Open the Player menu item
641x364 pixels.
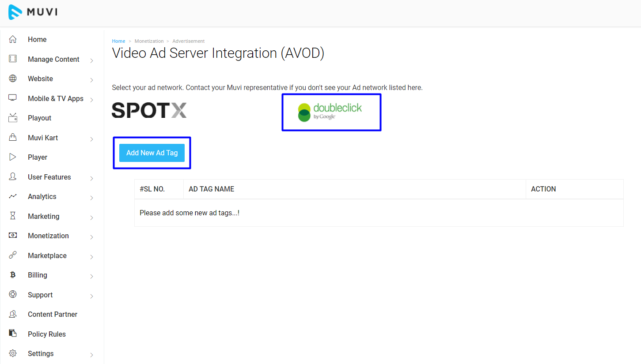click(38, 157)
